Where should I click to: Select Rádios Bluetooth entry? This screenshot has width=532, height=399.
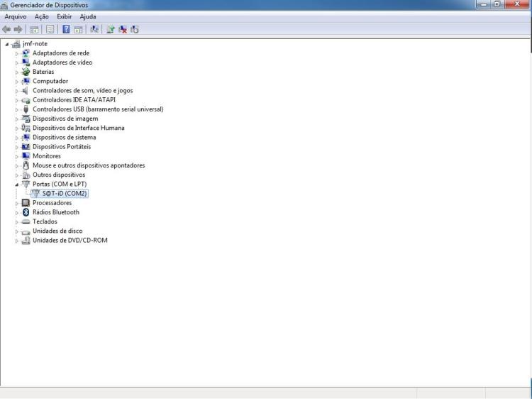tap(56, 212)
